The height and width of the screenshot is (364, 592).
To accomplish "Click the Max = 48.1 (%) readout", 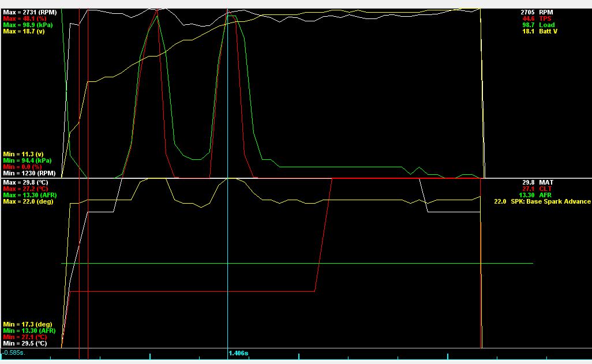I will (x=24, y=18).
